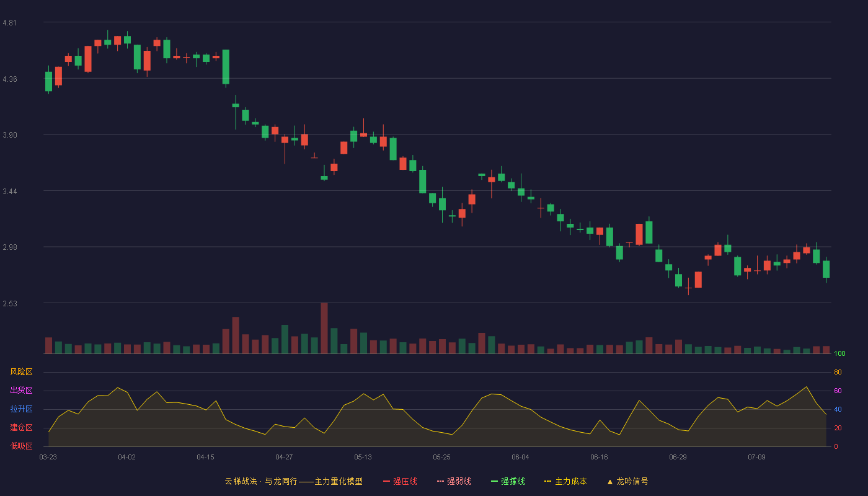This screenshot has height=496, width=868.
Task: Click the 05-25 date label
Action: [x=441, y=457]
